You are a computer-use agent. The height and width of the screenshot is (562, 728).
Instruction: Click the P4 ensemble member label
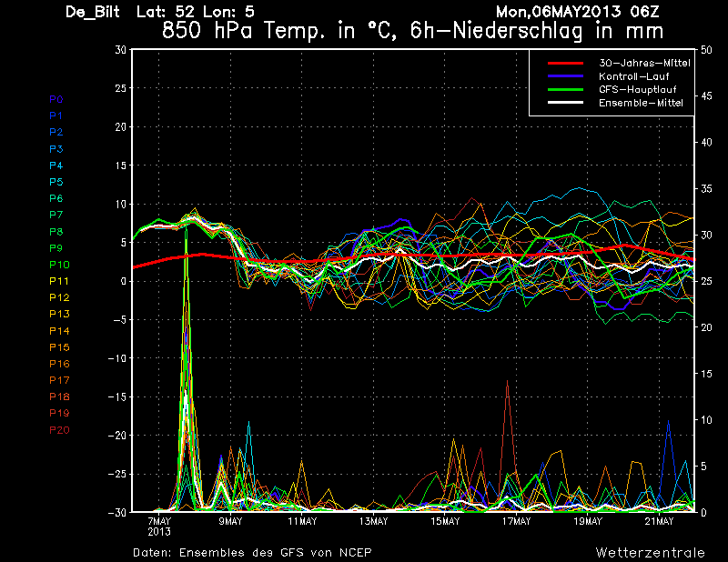(x=56, y=166)
